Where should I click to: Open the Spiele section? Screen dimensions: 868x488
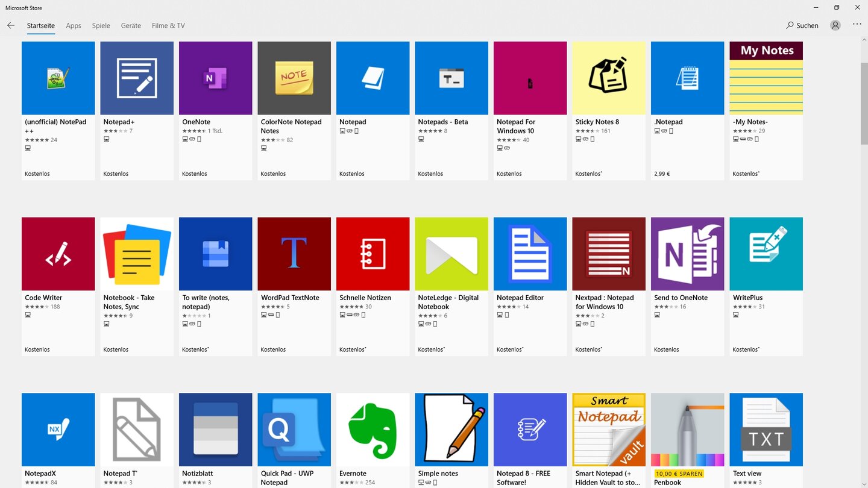pos(101,25)
